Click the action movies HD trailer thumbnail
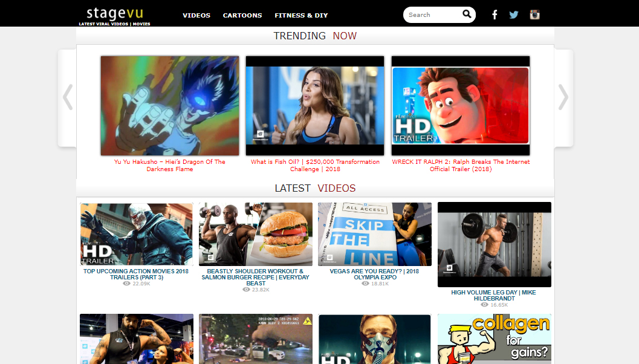639x364 pixels. [x=137, y=235]
